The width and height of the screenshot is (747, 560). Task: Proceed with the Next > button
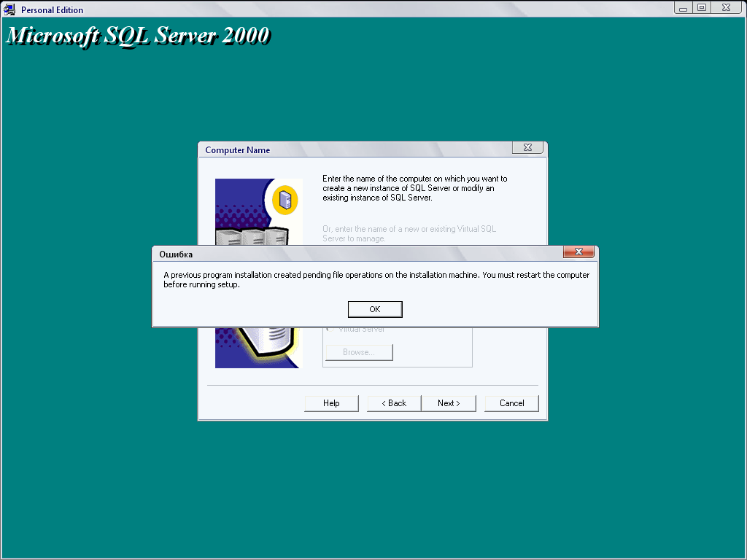(x=449, y=402)
